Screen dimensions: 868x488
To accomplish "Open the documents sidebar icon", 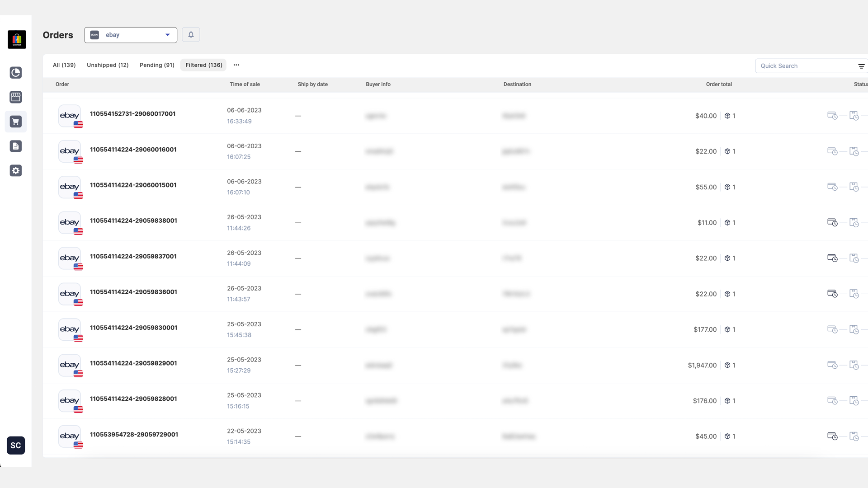I will pos(16,146).
